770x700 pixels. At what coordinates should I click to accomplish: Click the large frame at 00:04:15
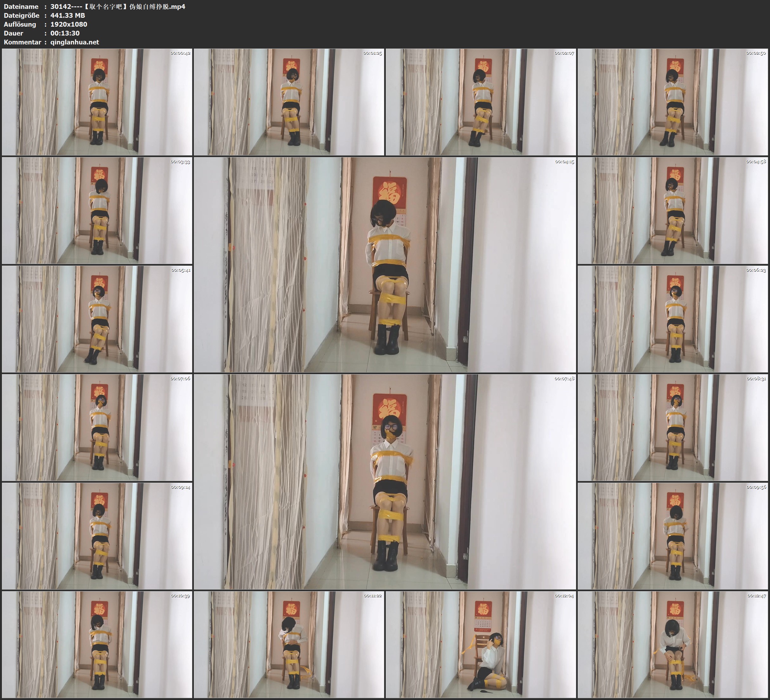pyautogui.click(x=385, y=264)
